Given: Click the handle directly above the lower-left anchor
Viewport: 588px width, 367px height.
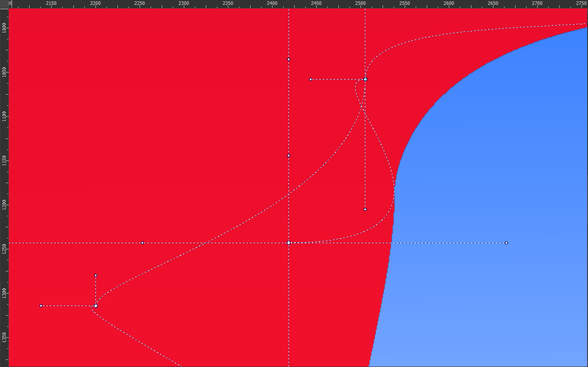Looking at the screenshot, I should (95, 275).
